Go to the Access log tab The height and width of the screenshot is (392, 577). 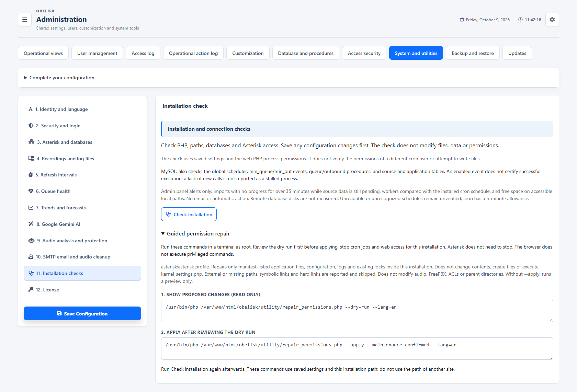(143, 53)
